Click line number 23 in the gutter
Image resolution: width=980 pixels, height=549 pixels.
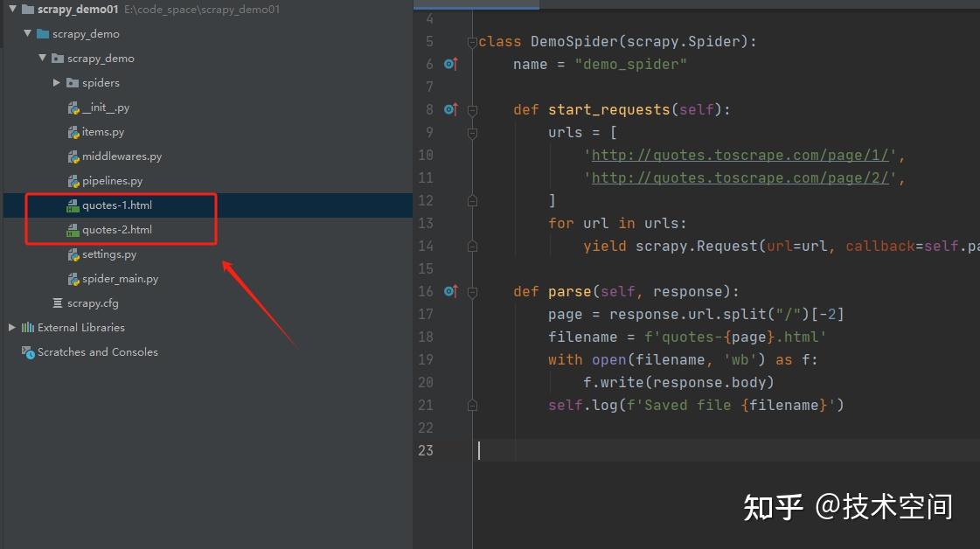coord(426,450)
